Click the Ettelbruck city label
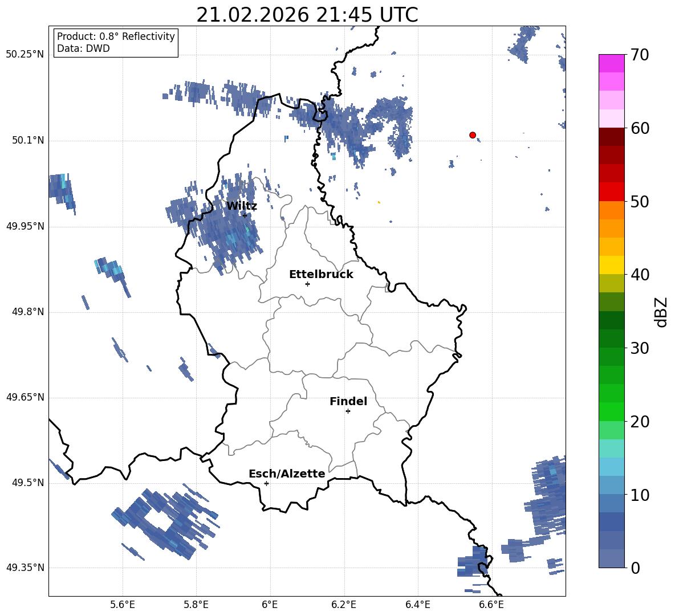Viewport: 675px width, 616px height. (x=321, y=275)
